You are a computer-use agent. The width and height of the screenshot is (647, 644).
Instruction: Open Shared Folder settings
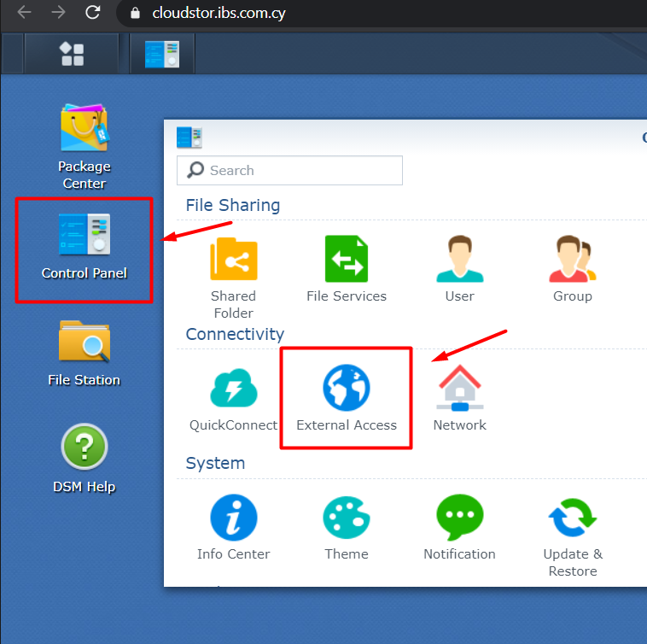tap(234, 277)
